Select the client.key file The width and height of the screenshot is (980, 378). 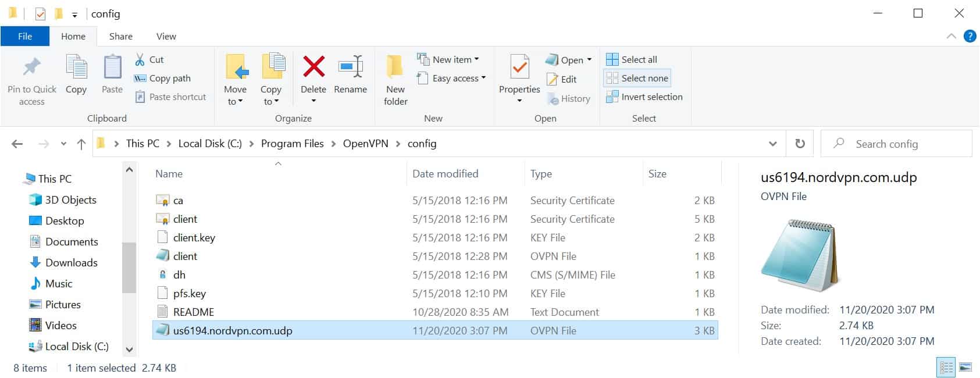[435, 237]
